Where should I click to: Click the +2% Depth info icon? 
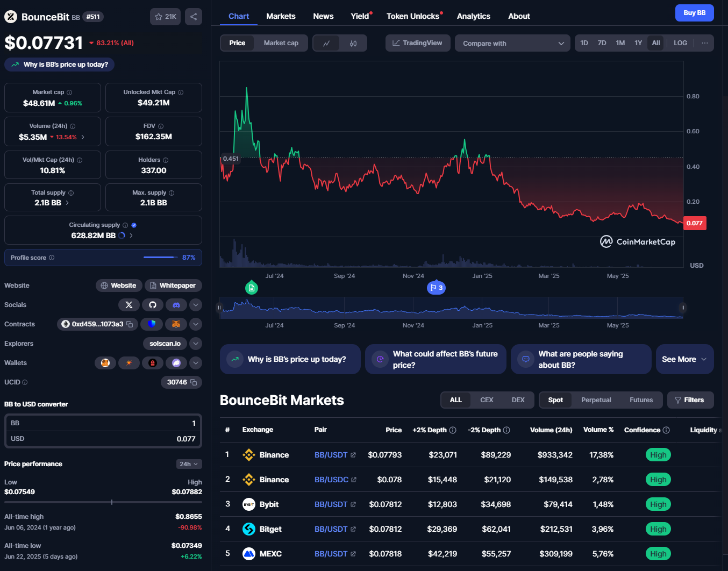(453, 430)
